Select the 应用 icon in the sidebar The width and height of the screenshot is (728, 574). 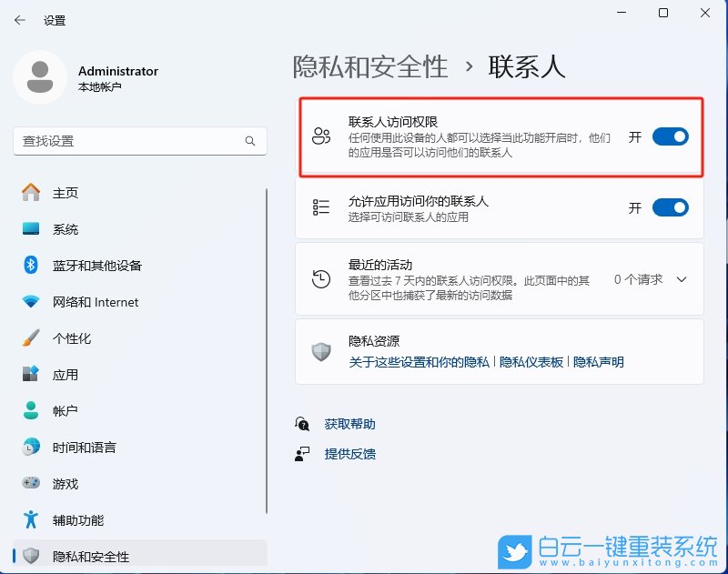33,375
